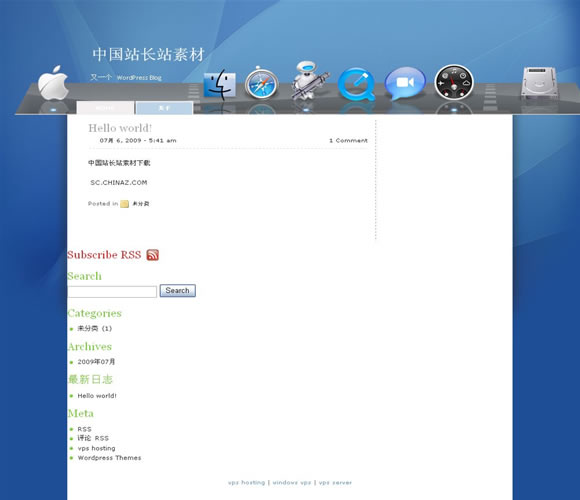Viewport: 580px width, 500px height.
Task: Click the SC.CHINAZ.COM text
Action: [x=119, y=183]
